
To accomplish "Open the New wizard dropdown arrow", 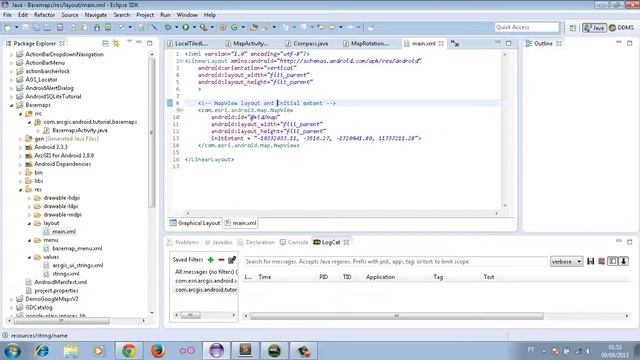I will 16,27.
